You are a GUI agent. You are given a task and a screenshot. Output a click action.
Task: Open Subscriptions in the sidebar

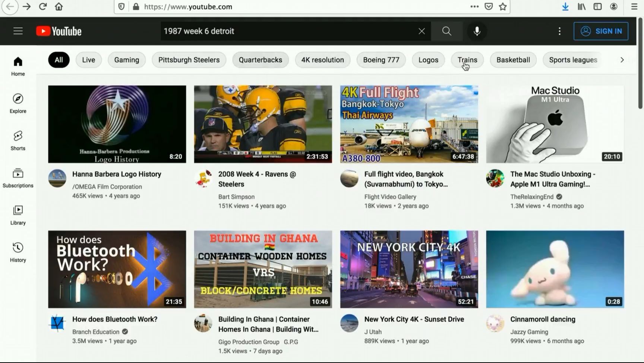[18, 178]
